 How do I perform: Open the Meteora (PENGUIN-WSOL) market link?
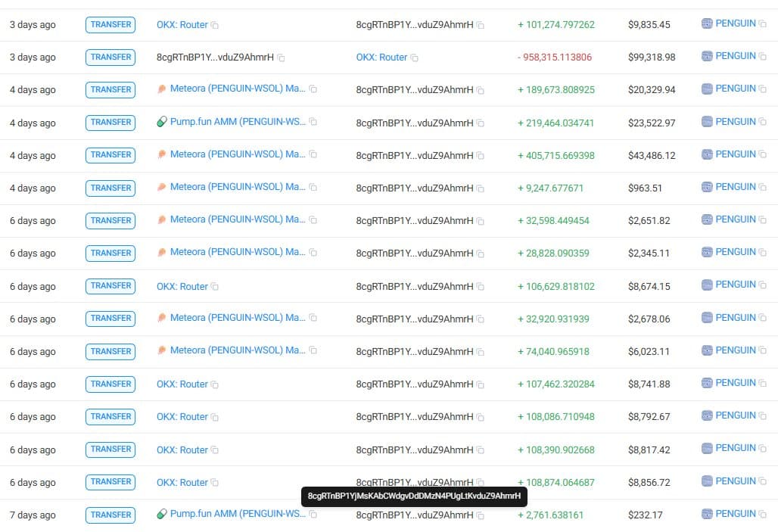click(x=238, y=89)
